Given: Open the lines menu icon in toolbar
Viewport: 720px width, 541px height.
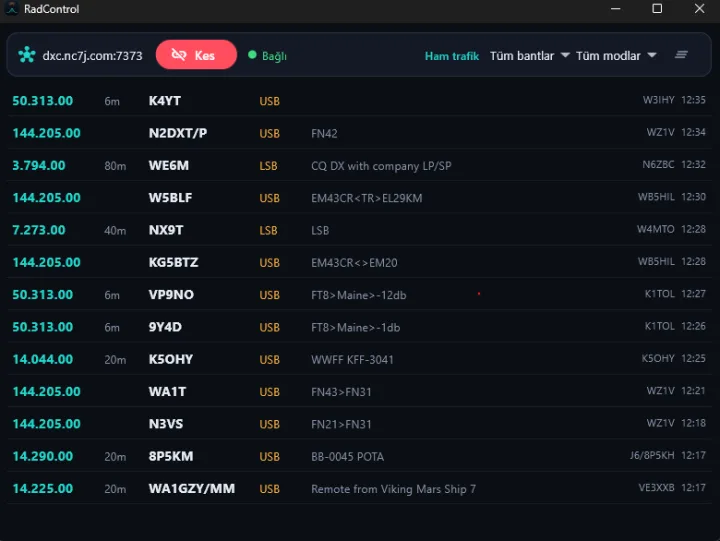Looking at the screenshot, I should (681, 55).
